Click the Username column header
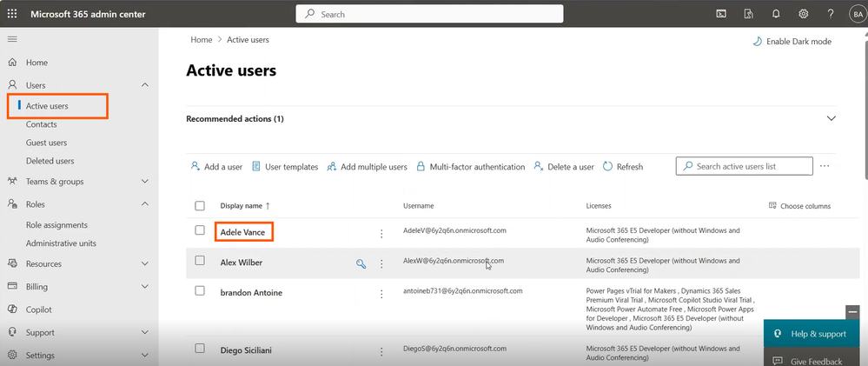 (x=419, y=206)
